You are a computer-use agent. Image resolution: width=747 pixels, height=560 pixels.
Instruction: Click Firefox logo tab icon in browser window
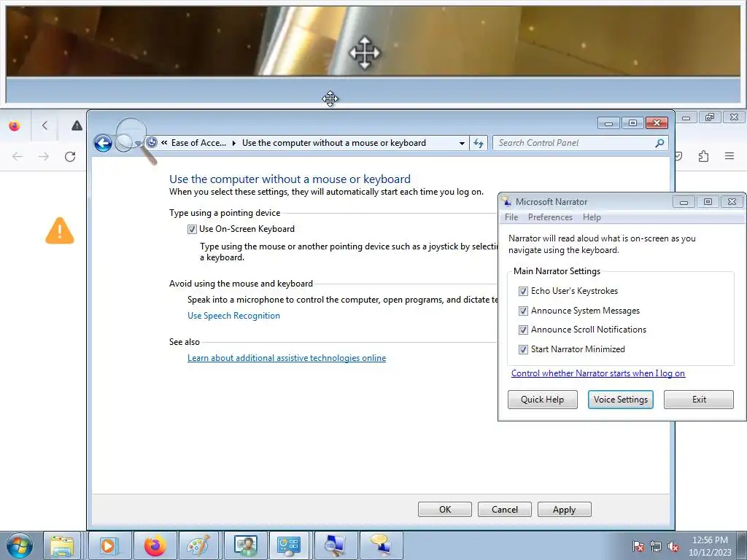(x=15, y=125)
